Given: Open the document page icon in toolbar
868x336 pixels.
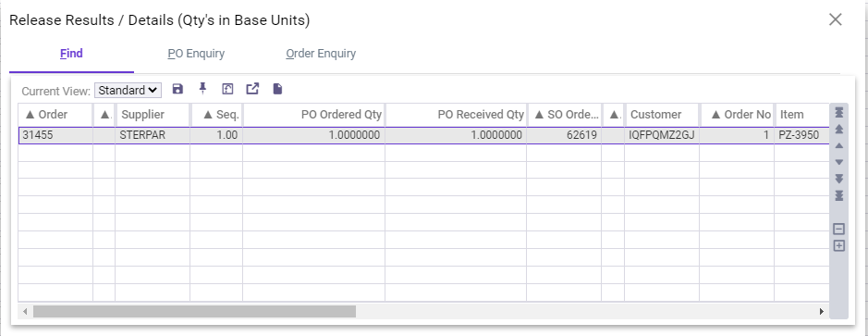Looking at the screenshot, I should click(x=278, y=89).
